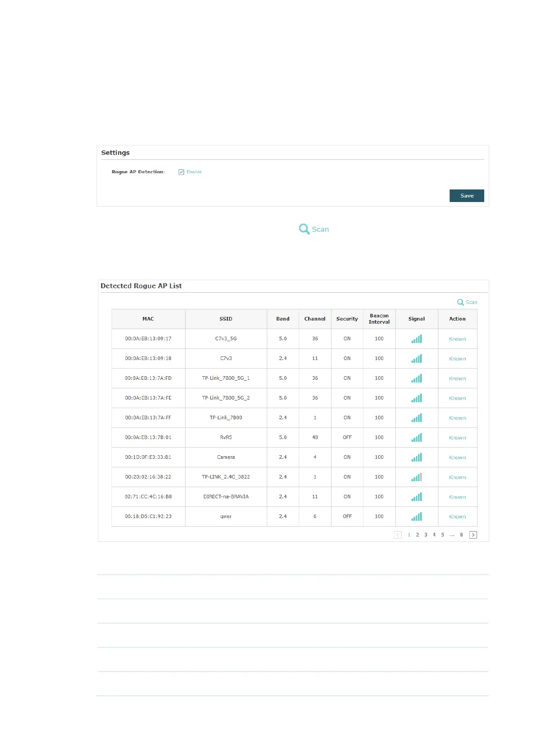Image resolution: width=535 pixels, height=756 pixels.
Task: Click signal icon in qwer row
Action: (x=416, y=517)
